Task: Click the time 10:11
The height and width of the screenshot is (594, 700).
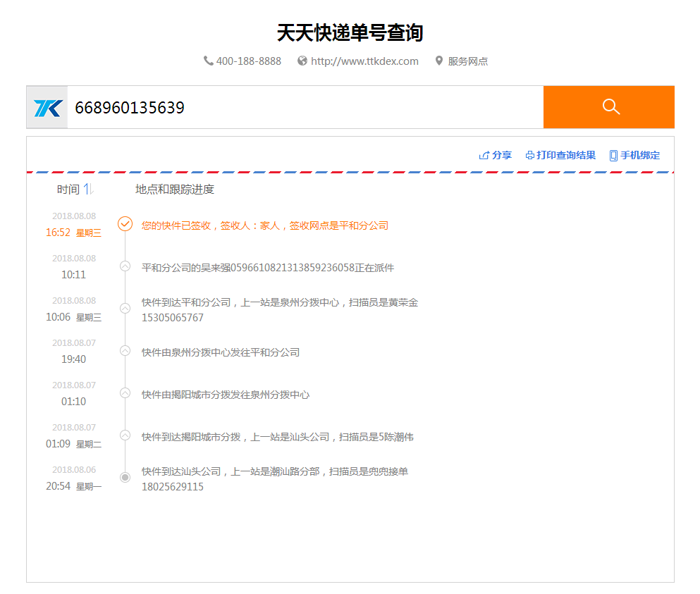Action: pyautogui.click(x=73, y=275)
